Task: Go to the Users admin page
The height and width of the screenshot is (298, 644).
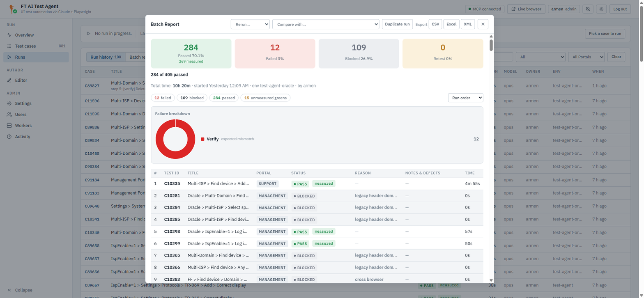Action: [x=36, y=115]
